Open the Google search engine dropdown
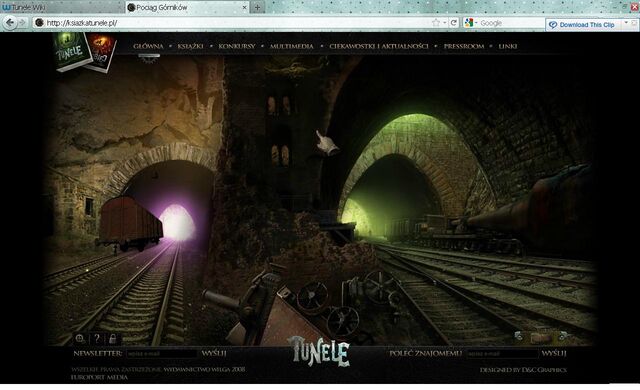Image resolution: width=640 pixels, height=390 pixels. 471,23
